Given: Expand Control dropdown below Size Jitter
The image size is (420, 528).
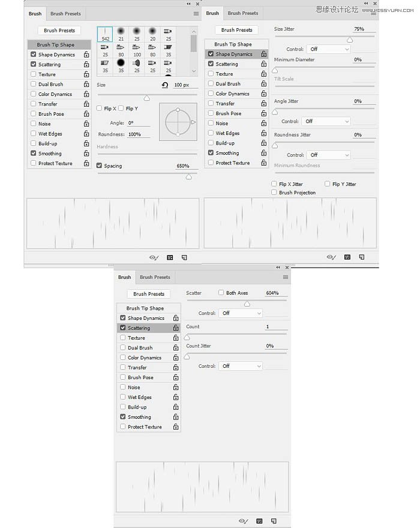Looking at the screenshot, I should click(328, 49).
